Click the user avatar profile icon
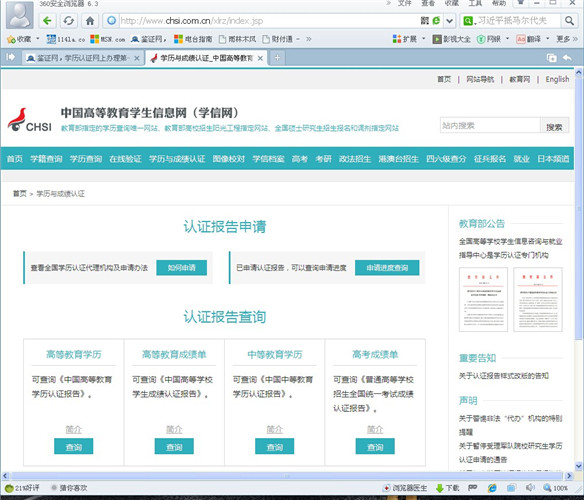 click(20, 15)
